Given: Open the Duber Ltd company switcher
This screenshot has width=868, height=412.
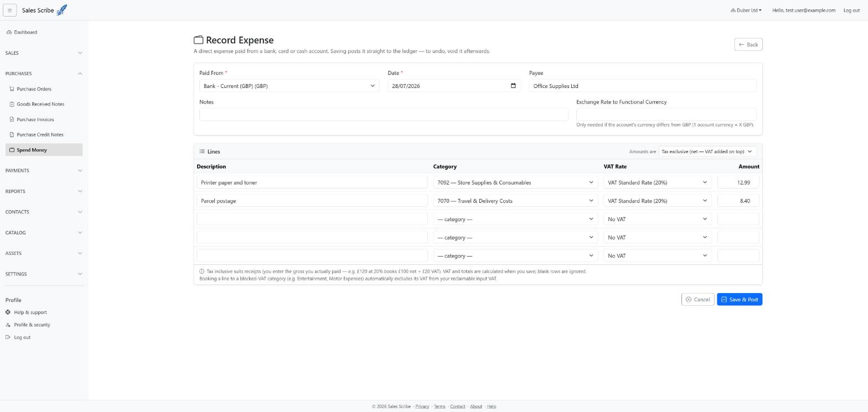Looking at the screenshot, I should point(746,10).
